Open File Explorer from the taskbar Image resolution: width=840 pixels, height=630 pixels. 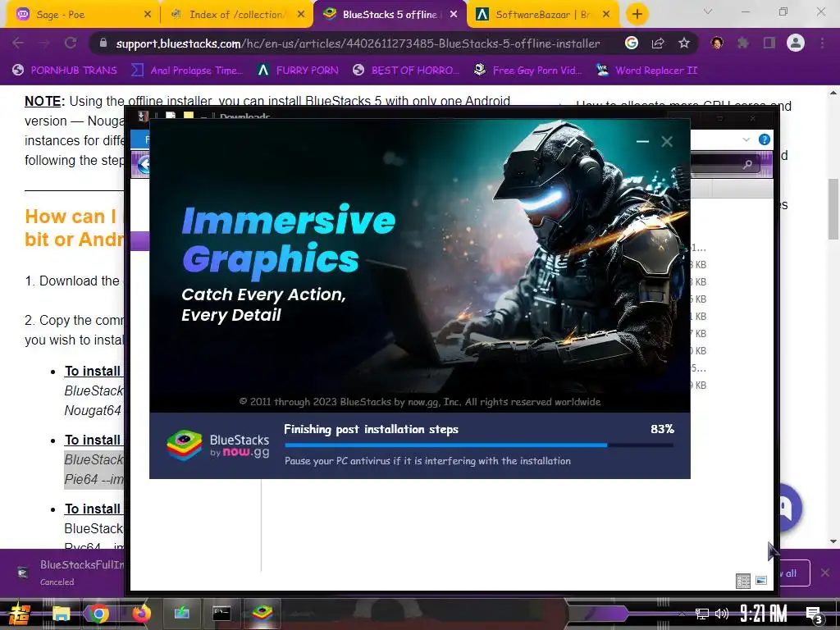[x=61, y=614]
